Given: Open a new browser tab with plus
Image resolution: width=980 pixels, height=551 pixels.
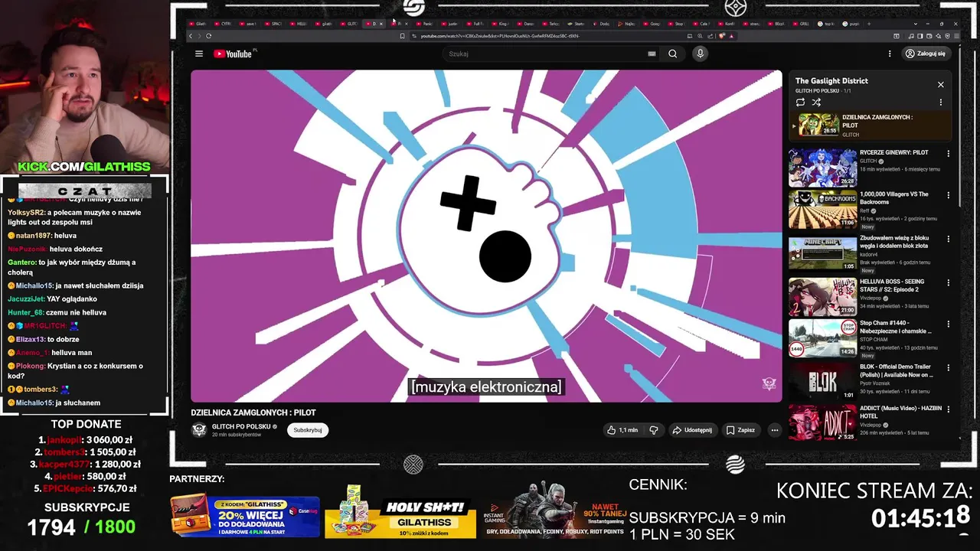Looking at the screenshot, I should [x=869, y=24].
